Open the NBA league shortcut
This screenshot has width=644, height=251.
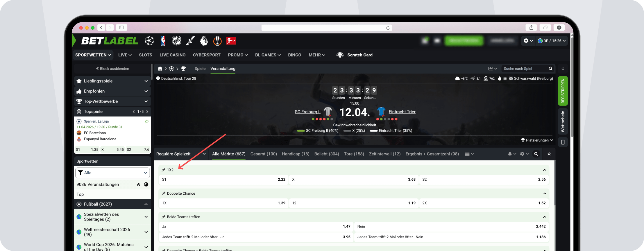pos(163,41)
